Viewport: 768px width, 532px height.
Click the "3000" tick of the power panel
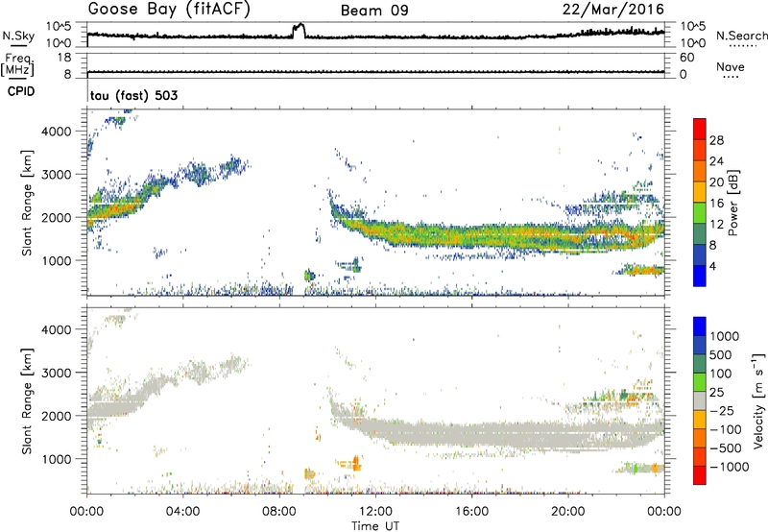(56, 175)
